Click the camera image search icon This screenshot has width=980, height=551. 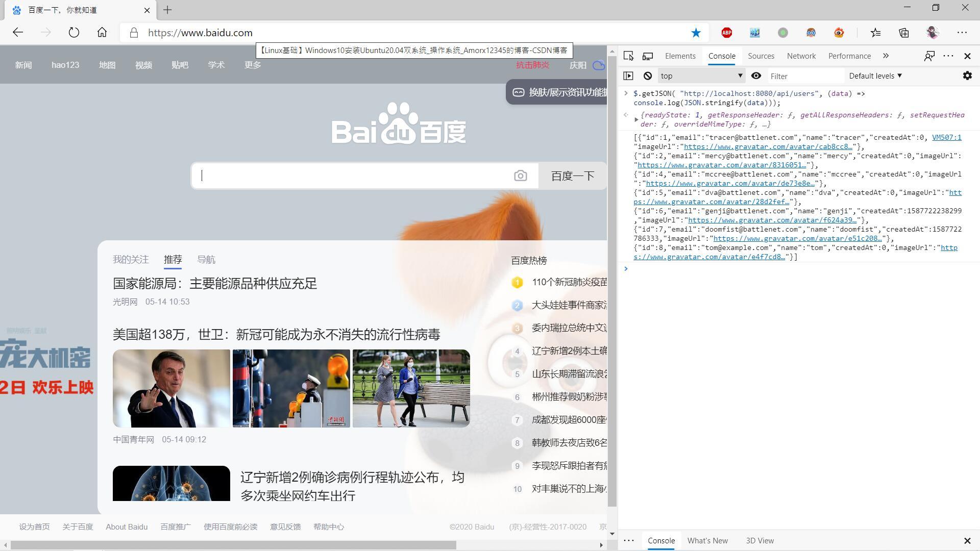coord(520,176)
